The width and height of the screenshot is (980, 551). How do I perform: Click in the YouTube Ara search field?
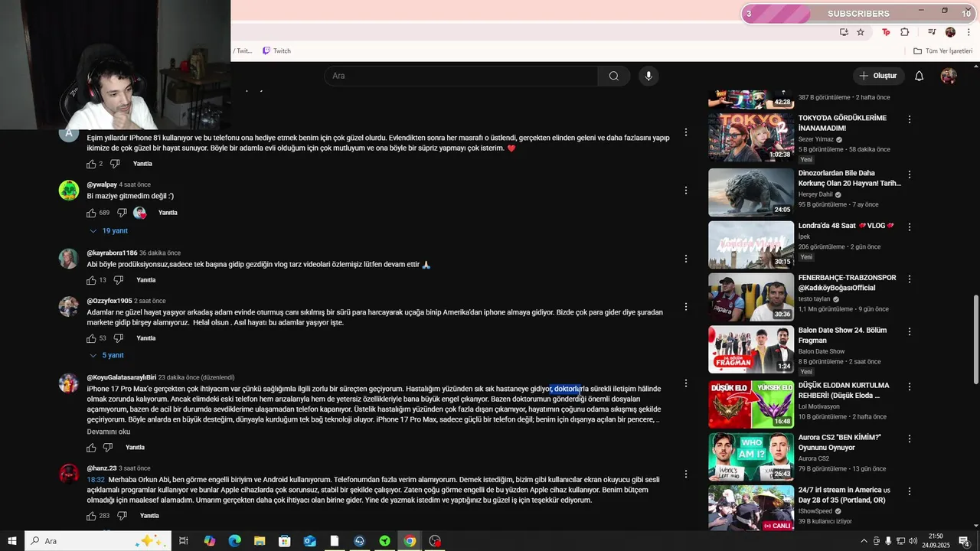pyautogui.click(x=461, y=76)
